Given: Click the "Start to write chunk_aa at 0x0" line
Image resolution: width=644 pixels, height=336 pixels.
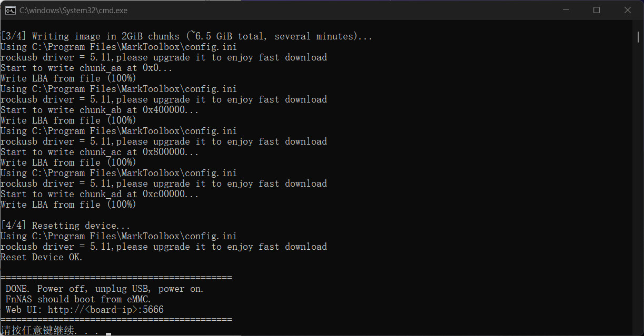Looking at the screenshot, I should [x=86, y=68].
